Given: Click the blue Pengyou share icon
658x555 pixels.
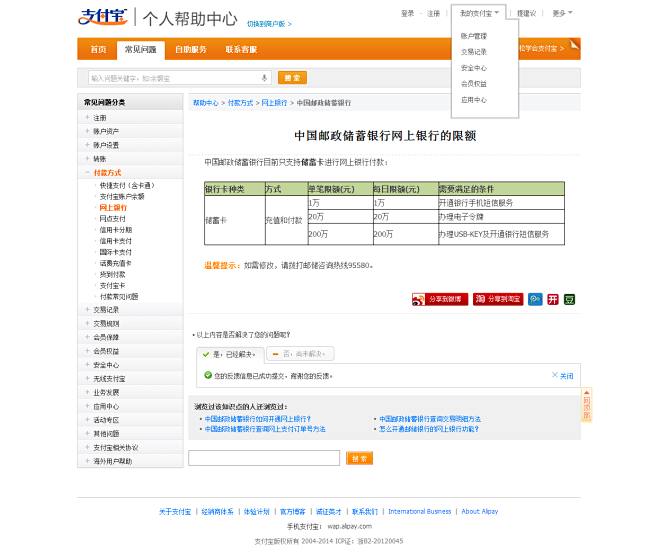Looking at the screenshot, I should (x=535, y=299).
